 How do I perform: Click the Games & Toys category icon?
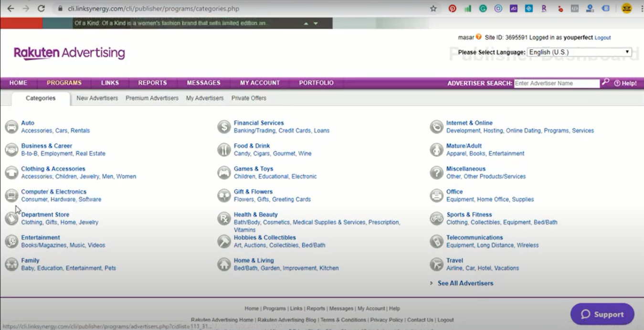224,173
